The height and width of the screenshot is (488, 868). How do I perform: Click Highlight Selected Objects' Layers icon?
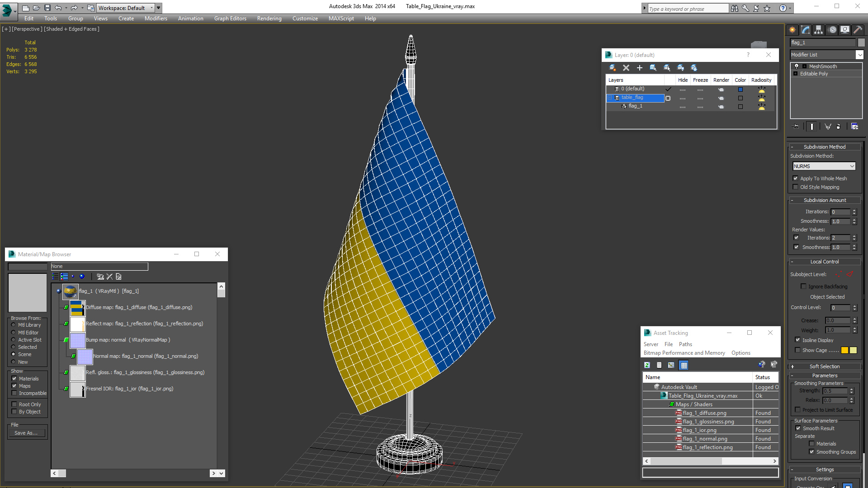pyautogui.click(x=667, y=68)
